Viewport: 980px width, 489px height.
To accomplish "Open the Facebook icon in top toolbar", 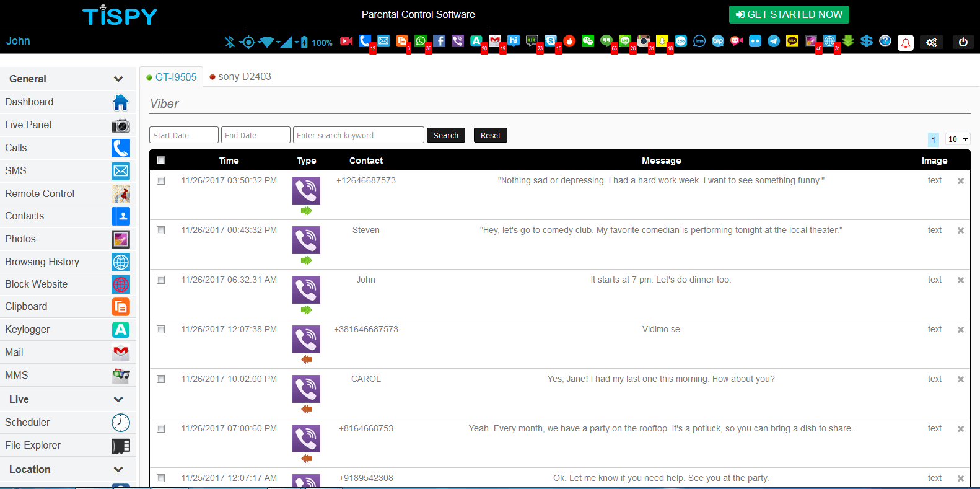I will coord(439,41).
